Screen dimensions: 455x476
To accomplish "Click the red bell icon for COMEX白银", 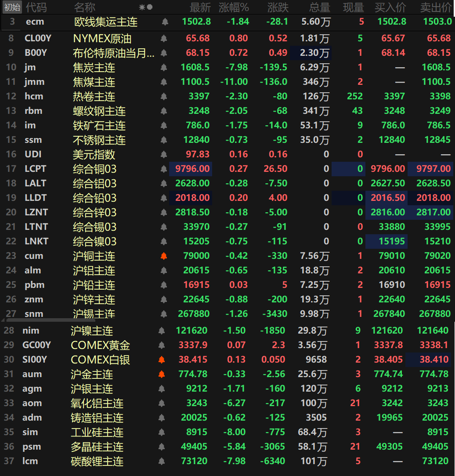I will 162,360.
